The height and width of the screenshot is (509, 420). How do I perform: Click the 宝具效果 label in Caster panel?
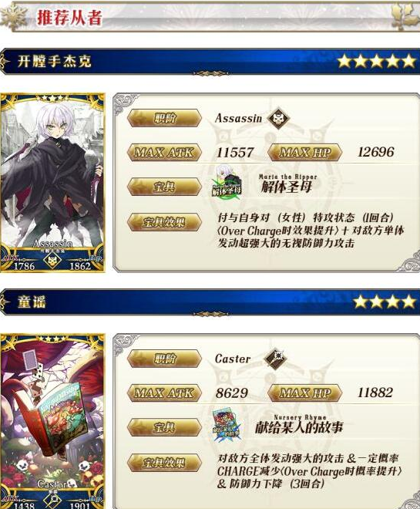coord(164,463)
